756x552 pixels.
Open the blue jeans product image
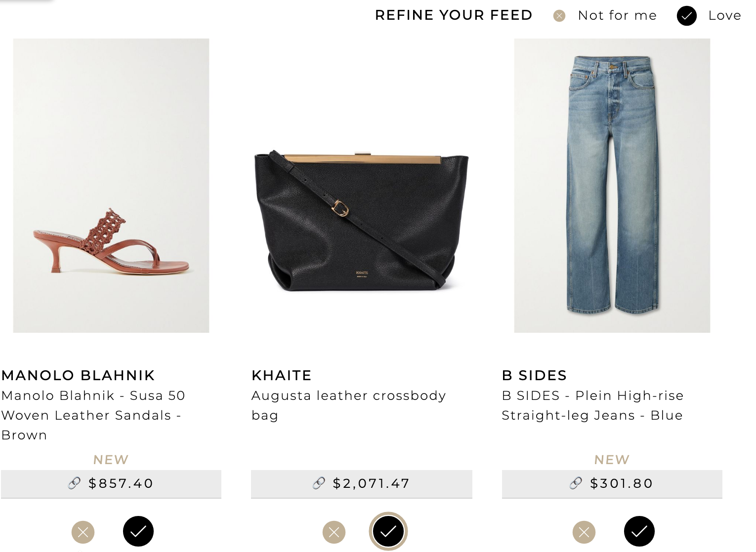pos(612,186)
